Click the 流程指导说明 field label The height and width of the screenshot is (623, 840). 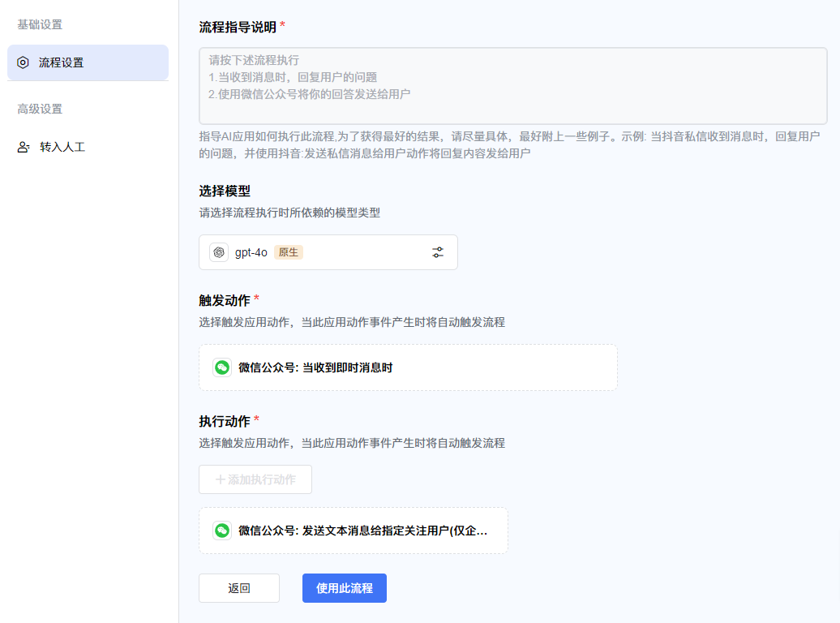pos(238,27)
